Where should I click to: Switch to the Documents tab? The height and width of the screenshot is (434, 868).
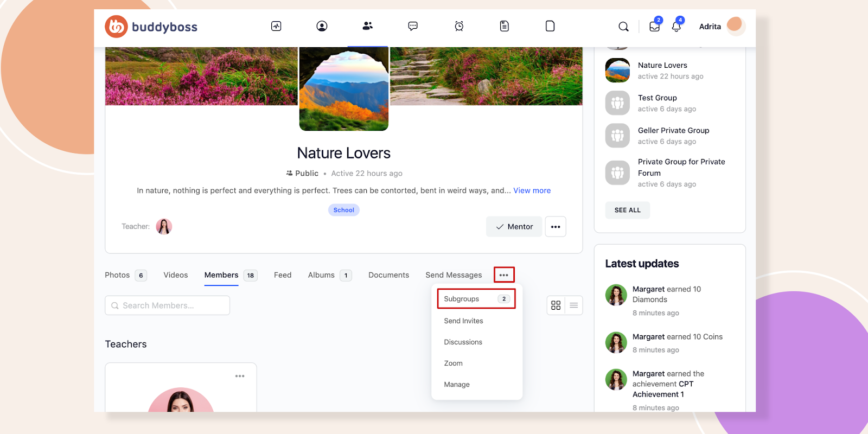click(x=389, y=275)
